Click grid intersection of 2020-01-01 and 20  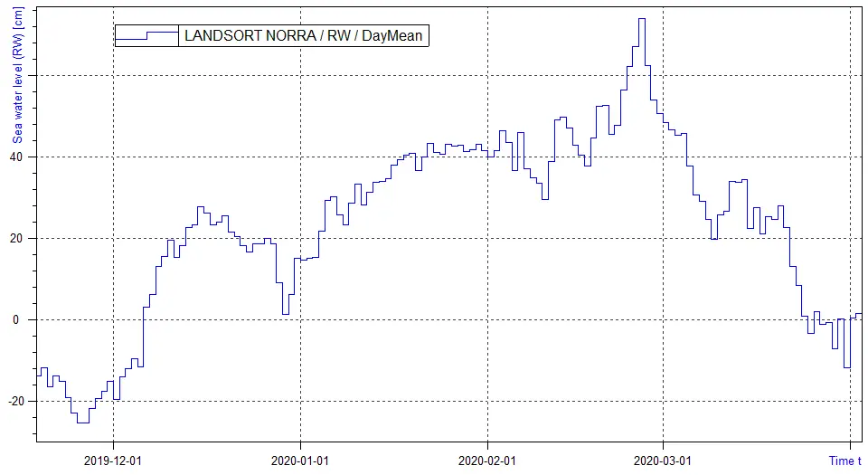(x=300, y=238)
